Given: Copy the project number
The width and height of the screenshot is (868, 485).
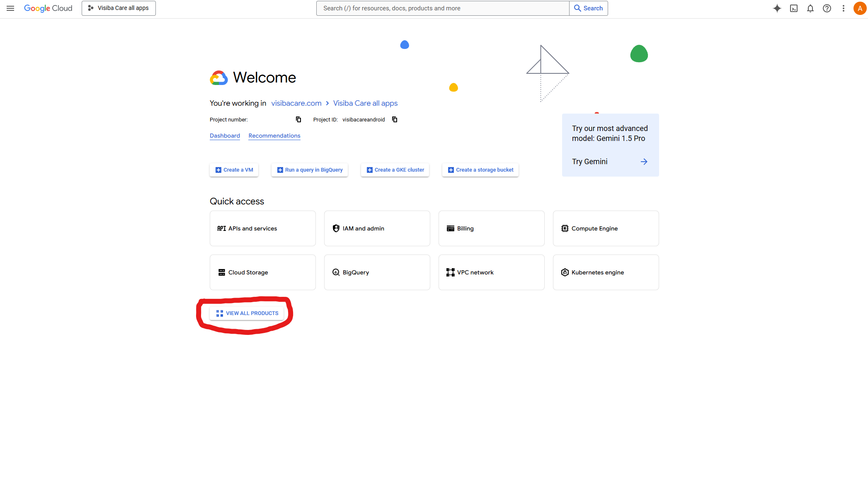Looking at the screenshot, I should coord(298,120).
